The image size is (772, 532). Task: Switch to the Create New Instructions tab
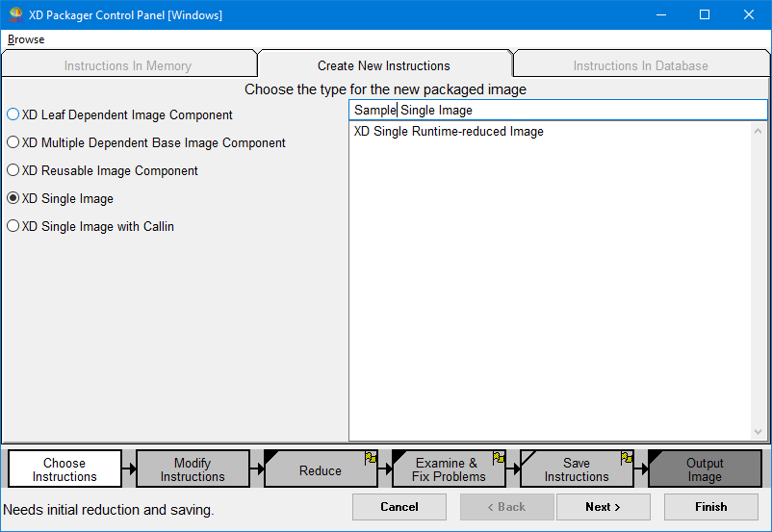coord(384,65)
